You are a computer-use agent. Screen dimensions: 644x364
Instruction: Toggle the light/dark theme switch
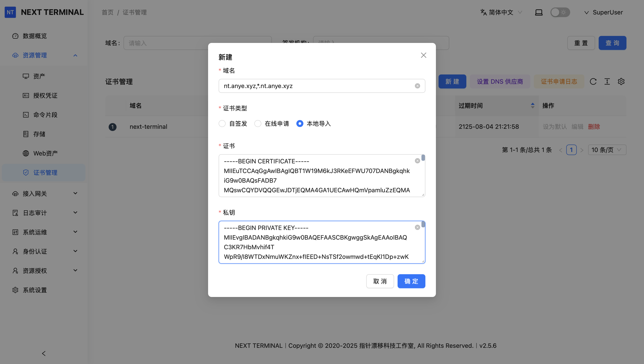(x=560, y=12)
